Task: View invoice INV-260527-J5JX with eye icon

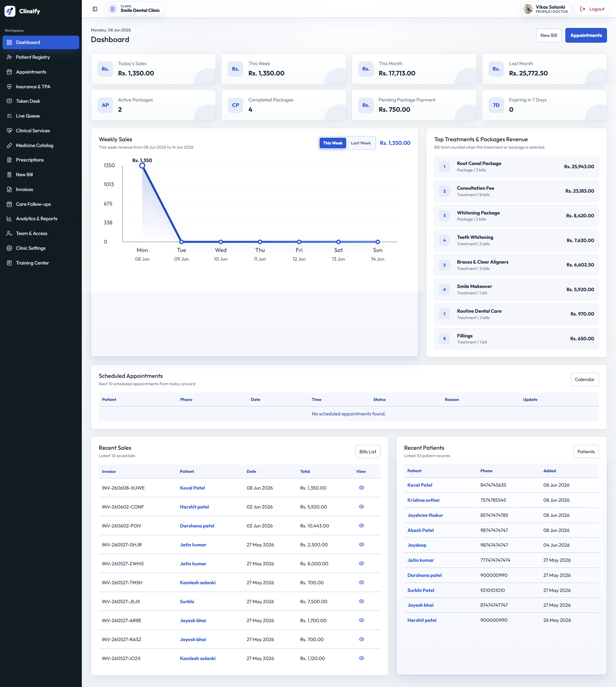Action: pyautogui.click(x=362, y=602)
